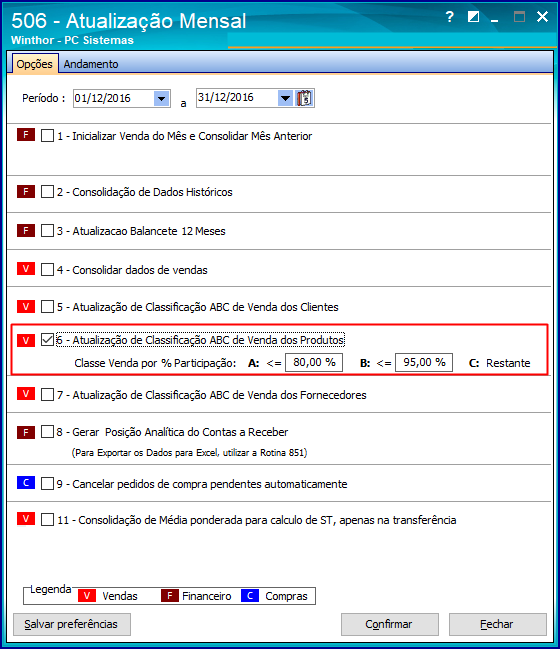Check 3 - Atualizacao Balancete 12 Meses
Viewport: 560px width, 649px height.
[48, 231]
